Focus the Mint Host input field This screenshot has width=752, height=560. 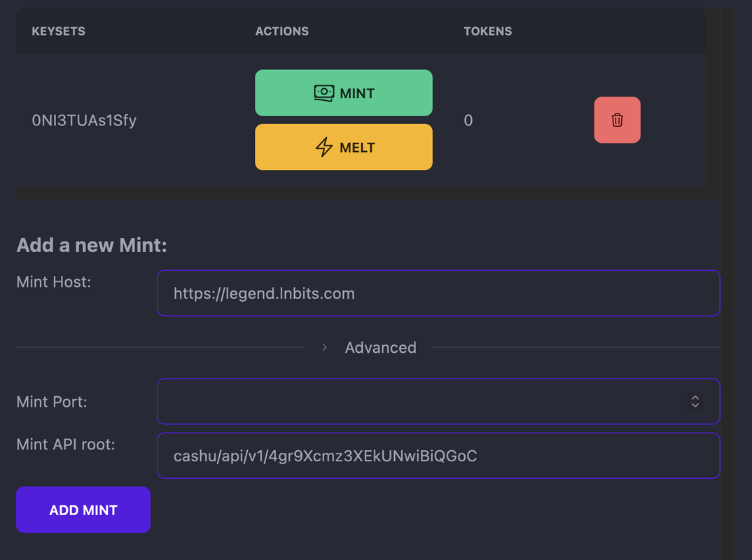438,293
